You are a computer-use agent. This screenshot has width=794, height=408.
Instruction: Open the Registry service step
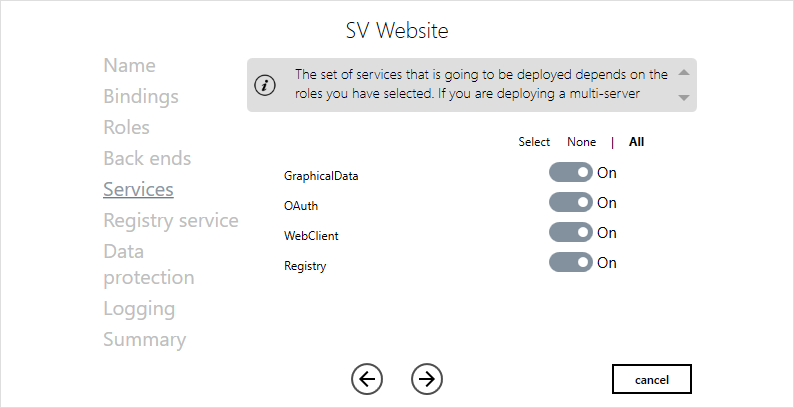[171, 221]
